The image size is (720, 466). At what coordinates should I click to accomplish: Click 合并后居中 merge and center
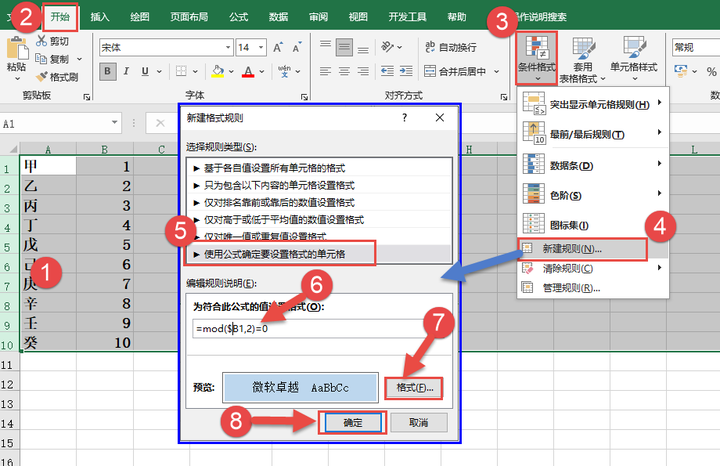coord(455,71)
